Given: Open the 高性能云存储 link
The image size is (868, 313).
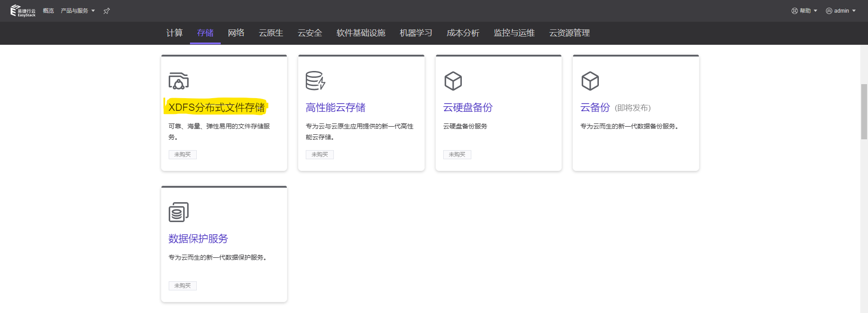Looking at the screenshot, I should click(x=336, y=108).
